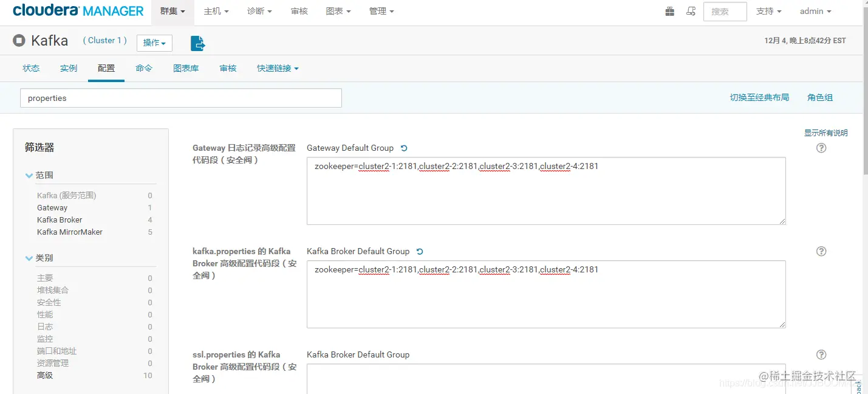
Task: Switch to the 图表库 tab
Action: pyautogui.click(x=186, y=69)
